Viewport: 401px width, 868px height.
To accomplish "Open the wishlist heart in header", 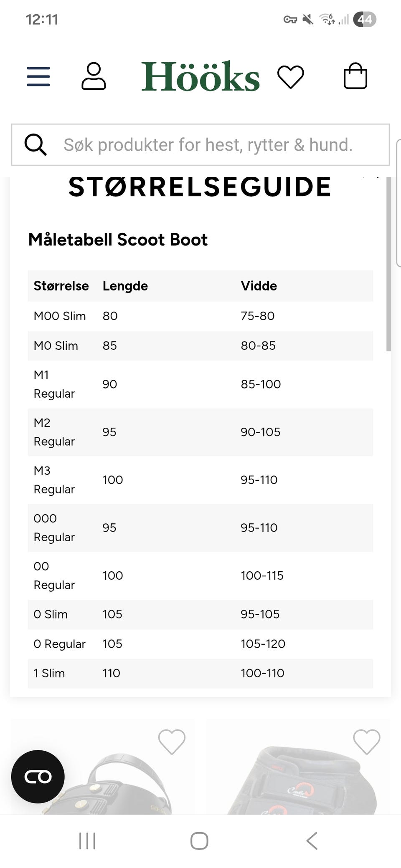I will pos(291,77).
